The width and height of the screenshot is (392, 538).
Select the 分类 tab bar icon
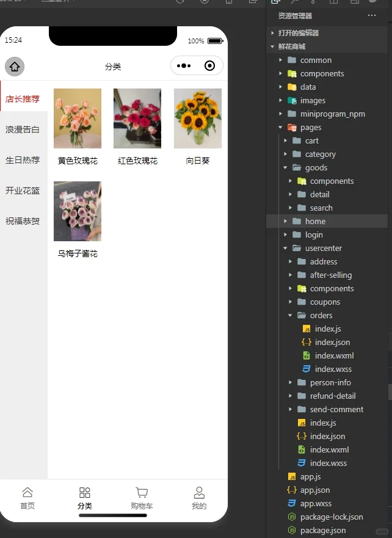click(x=84, y=492)
